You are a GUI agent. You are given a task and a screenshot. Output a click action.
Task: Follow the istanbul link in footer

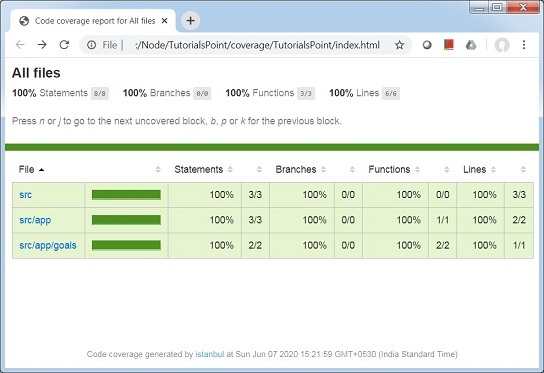tap(210, 354)
